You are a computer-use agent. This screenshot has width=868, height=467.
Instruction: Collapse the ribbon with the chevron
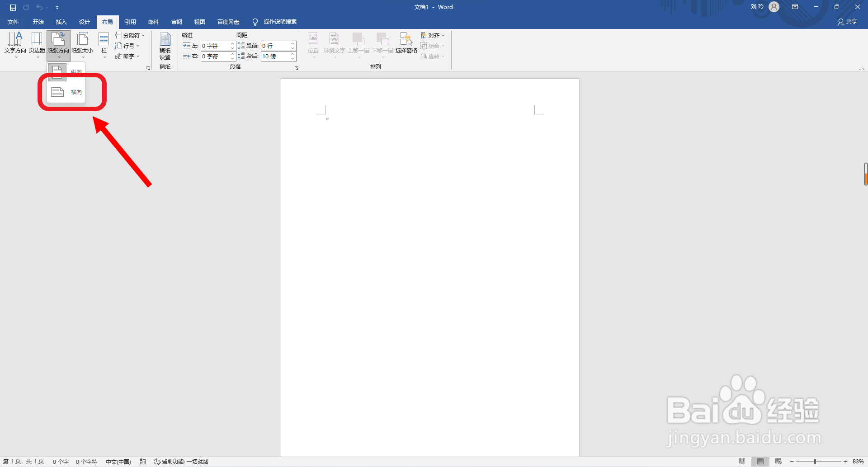coord(862,69)
